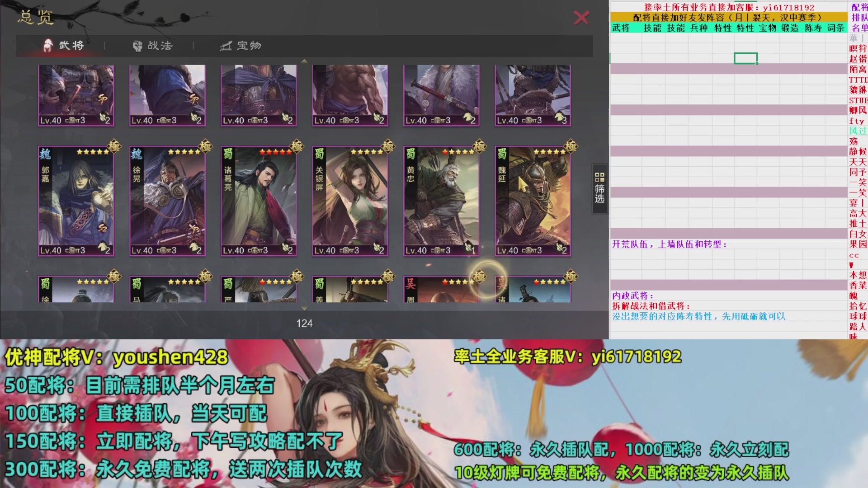Image resolution: width=868 pixels, height=488 pixels.
Task: Click the 武将 spreadsheet column header
Action: click(621, 28)
